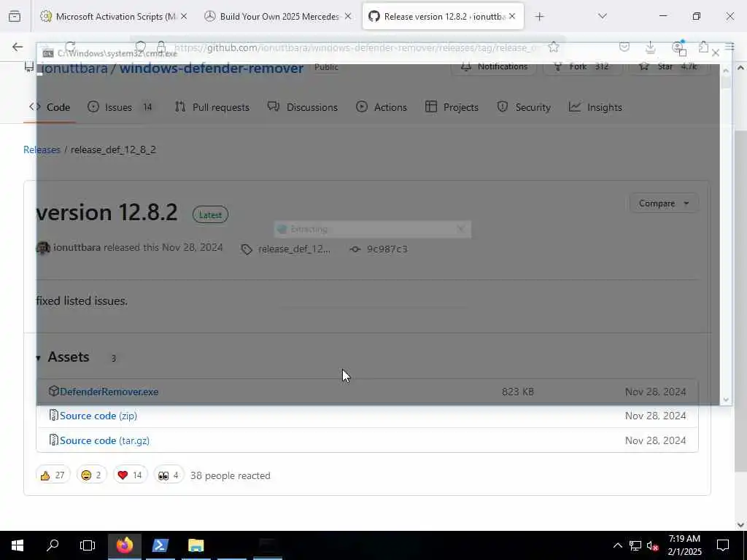This screenshot has height=560, width=747.
Task: Click the commit icon beside 9c987c3
Action: tap(355, 249)
